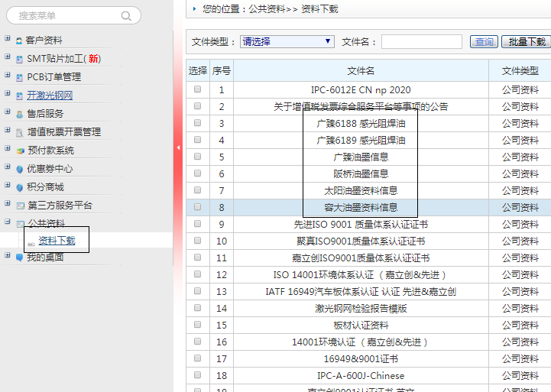Click the 查询 button

[483, 42]
